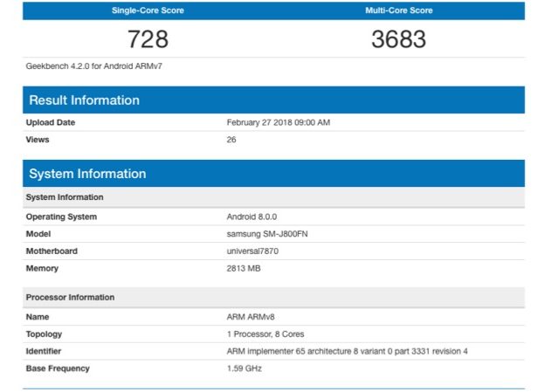Image resolution: width=552 pixels, height=392 pixels.
Task: Select the ARM implementer 65 identifier text
Action: point(347,351)
